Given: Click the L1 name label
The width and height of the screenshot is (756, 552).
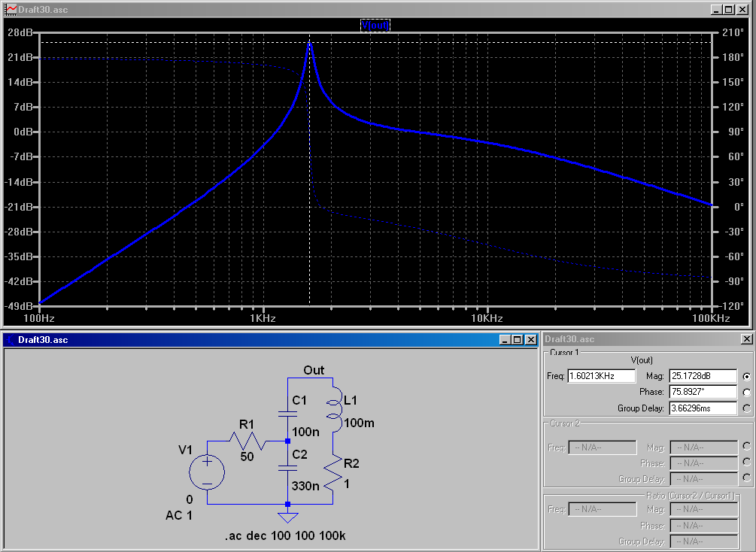Looking at the screenshot, I should click(350, 400).
